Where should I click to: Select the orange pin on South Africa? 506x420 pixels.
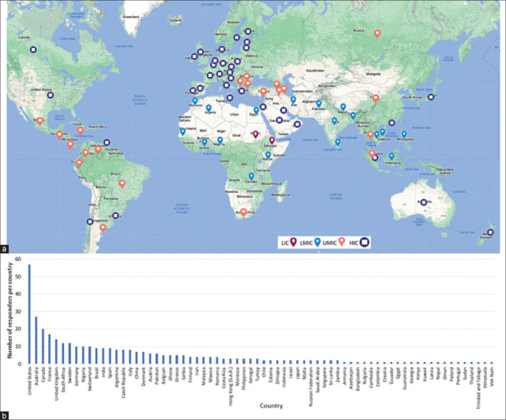[244, 213]
